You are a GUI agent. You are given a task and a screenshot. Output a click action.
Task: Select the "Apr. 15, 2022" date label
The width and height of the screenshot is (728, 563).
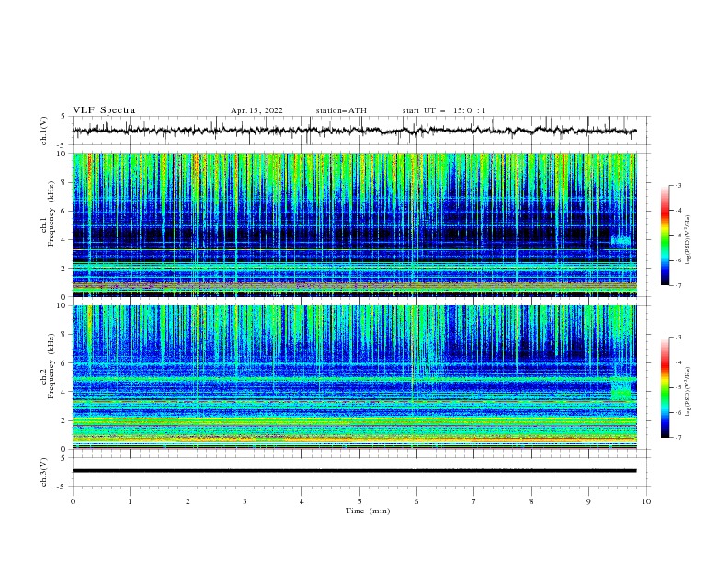(x=256, y=110)
